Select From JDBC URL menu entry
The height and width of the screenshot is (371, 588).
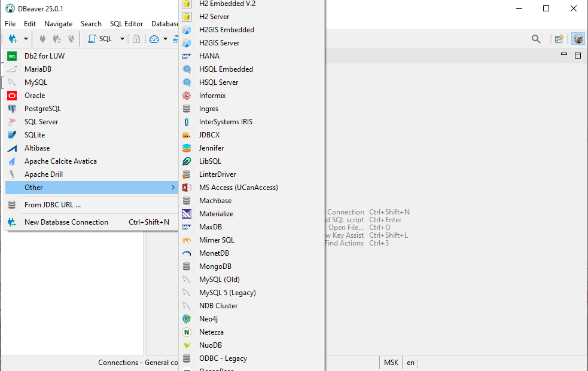(53, 204)
